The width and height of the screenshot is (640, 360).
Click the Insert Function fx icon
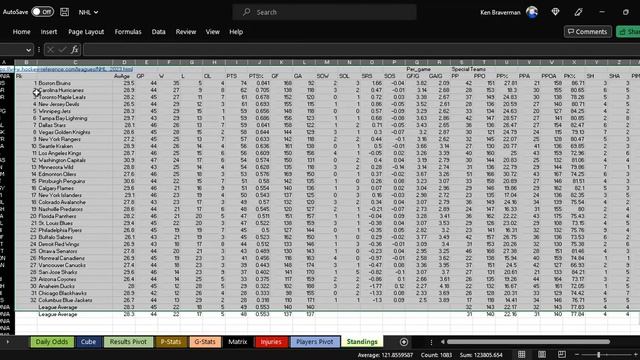coord(74,50)
